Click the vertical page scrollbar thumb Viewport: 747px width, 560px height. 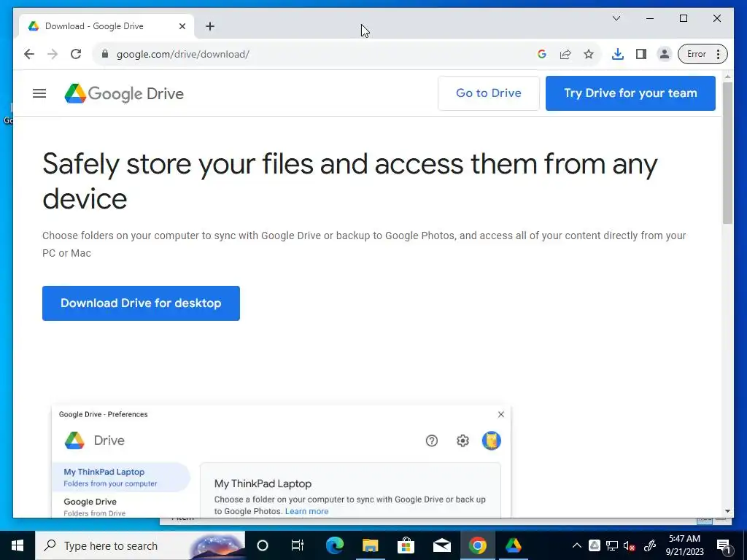click(727, 152)
